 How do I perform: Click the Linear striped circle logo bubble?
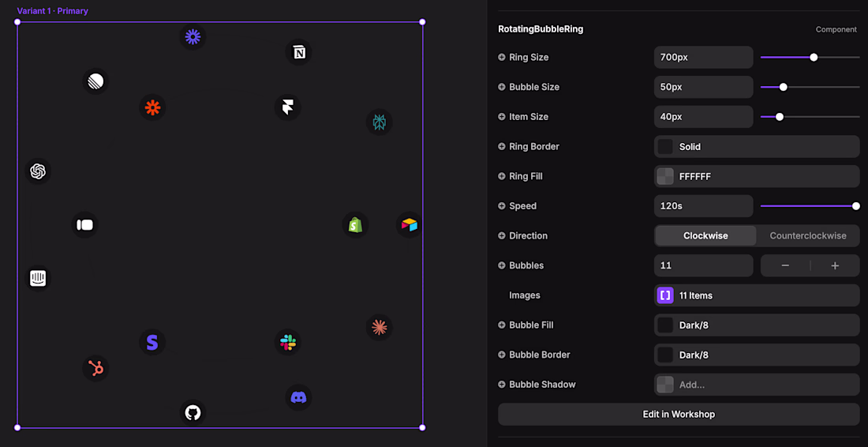95,81
